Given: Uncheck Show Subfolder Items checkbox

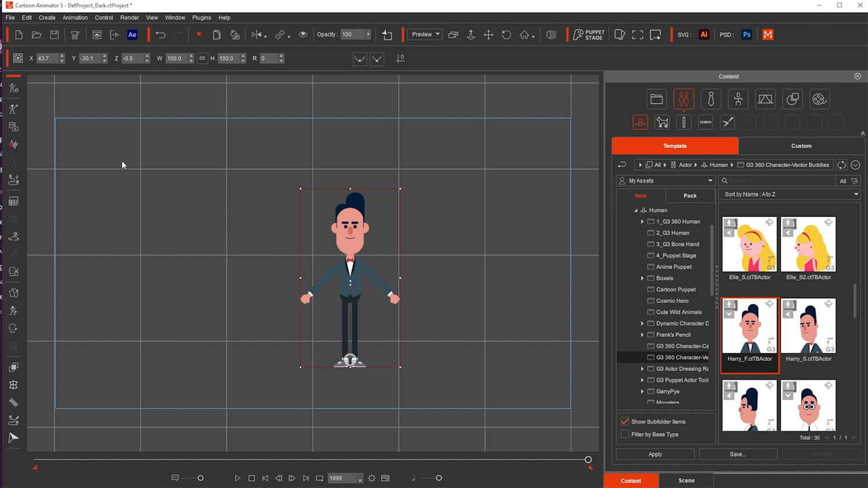Looking at the screenshot, I should tap(625, 422).
